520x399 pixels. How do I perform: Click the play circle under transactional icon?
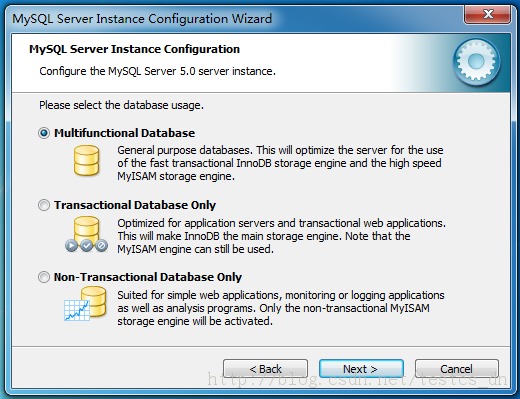click(71, 246)
